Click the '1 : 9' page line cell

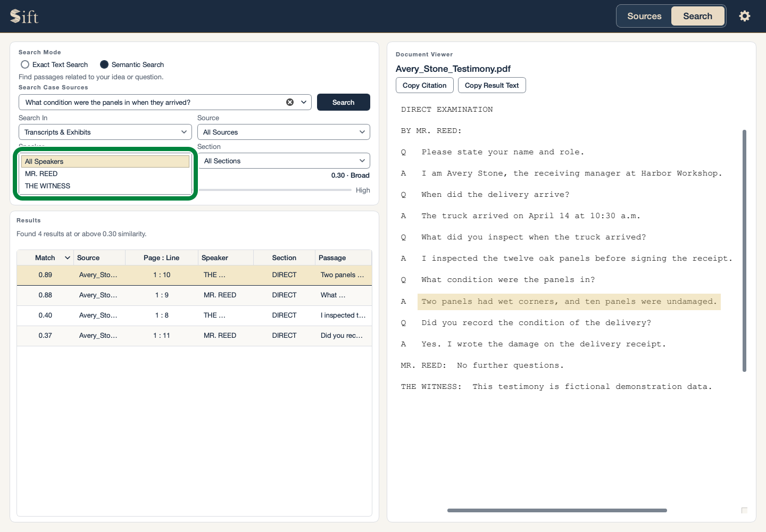click(x=162, y=295)
